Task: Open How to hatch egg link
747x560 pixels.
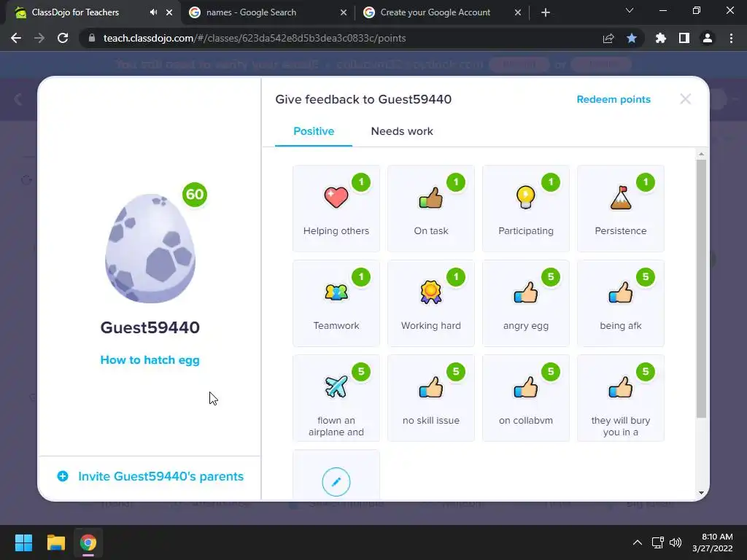Action: (150, 360)
